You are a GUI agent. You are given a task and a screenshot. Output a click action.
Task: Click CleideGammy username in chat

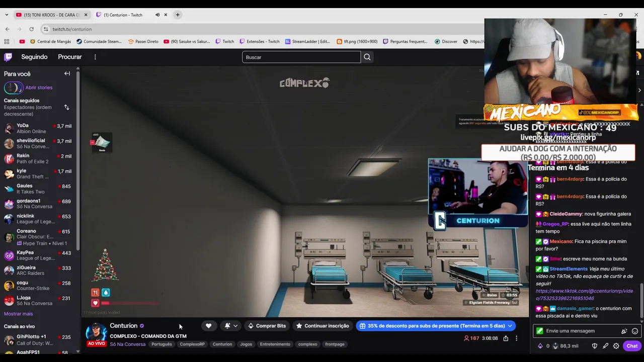(x=566, y=214)
